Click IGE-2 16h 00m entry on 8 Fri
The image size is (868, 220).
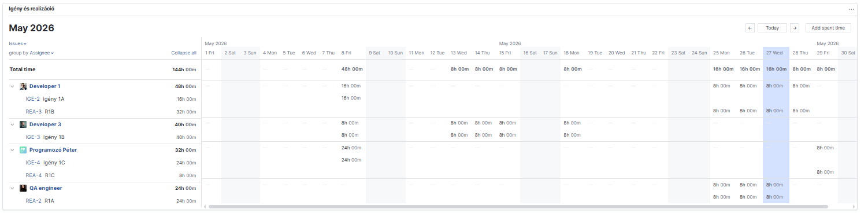pos(351,98)
